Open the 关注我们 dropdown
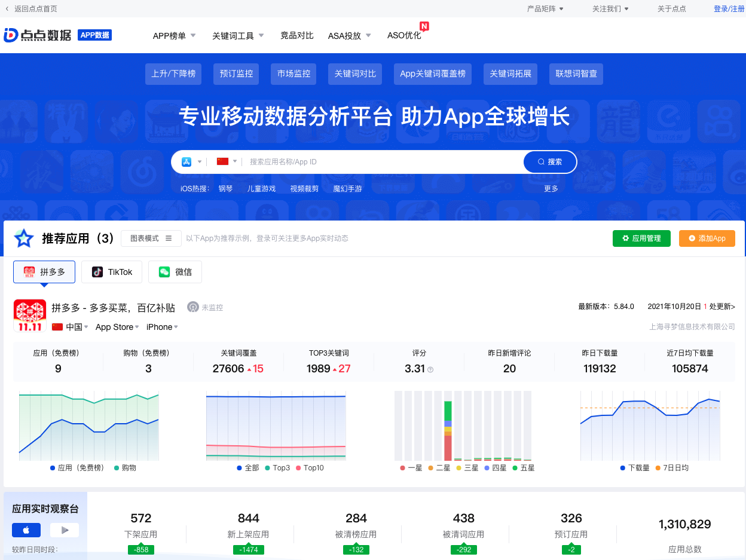 click(610, 9)
